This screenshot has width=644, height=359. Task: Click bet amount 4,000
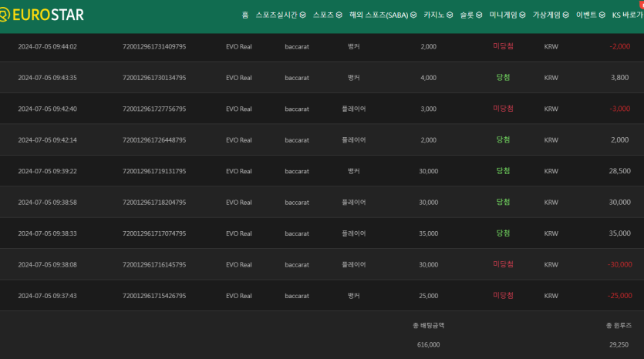click(428, 78)
